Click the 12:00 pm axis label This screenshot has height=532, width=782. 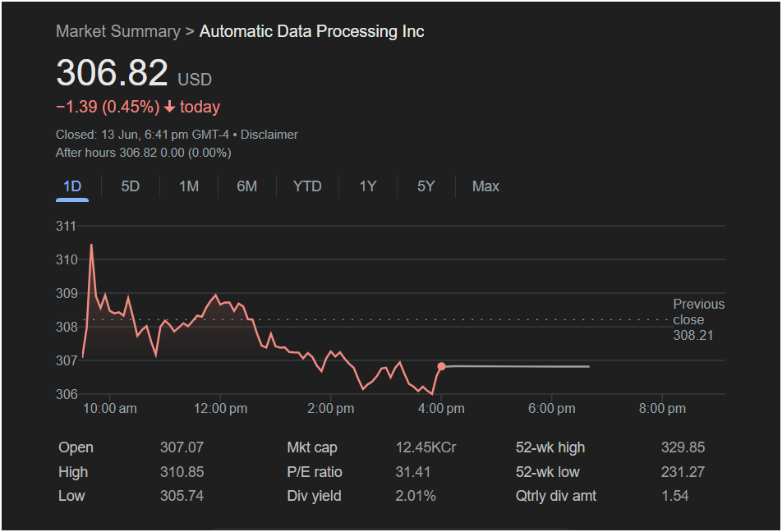[220, 408]
